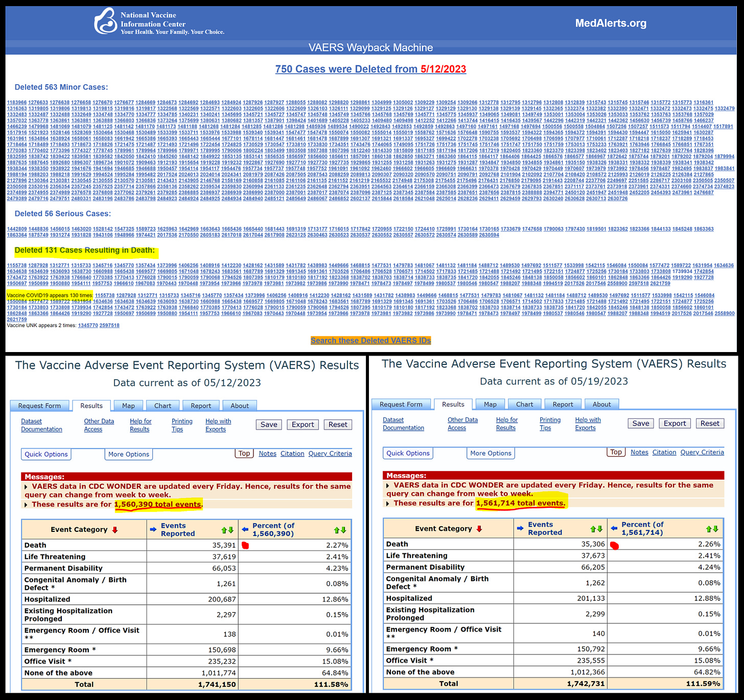Click the 'Deleted 563 Minor Cases:' heading

(x=61, y=87)
